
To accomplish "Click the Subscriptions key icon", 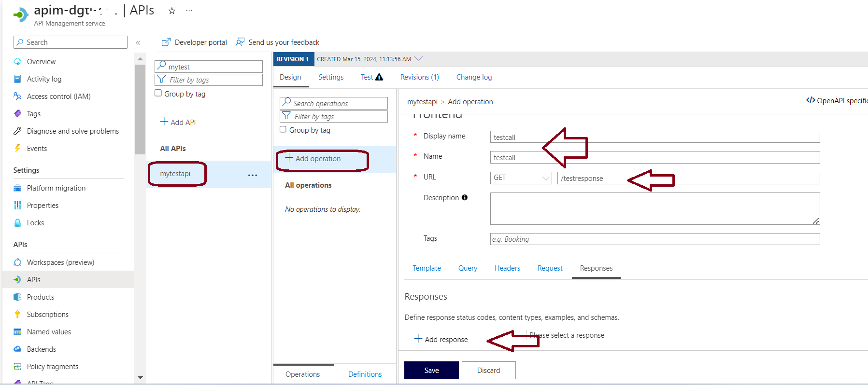I will pyautogui.click(x=18, y=315).
